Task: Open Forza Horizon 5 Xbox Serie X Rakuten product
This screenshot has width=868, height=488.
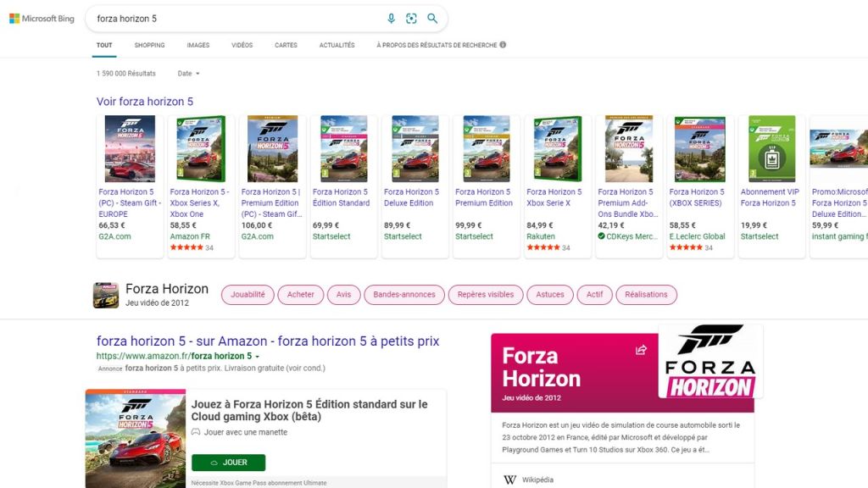Action: click(x=554, y=197)
